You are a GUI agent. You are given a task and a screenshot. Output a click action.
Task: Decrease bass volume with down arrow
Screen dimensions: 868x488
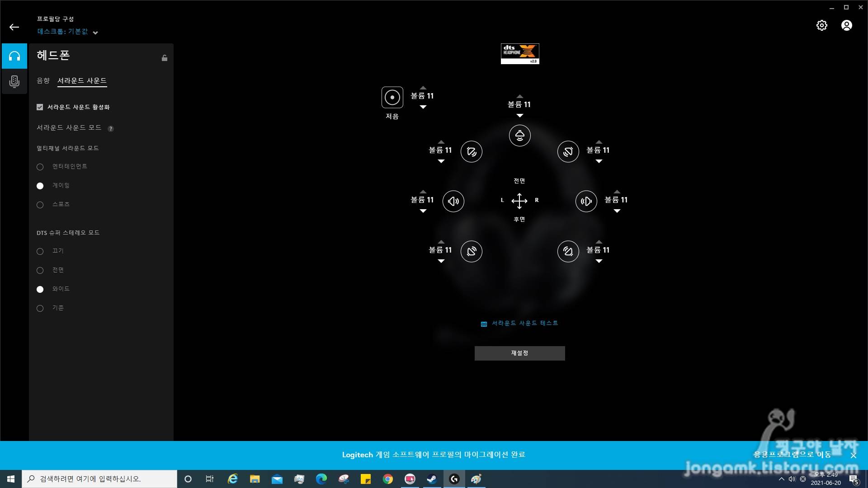[x=423, y=107]
